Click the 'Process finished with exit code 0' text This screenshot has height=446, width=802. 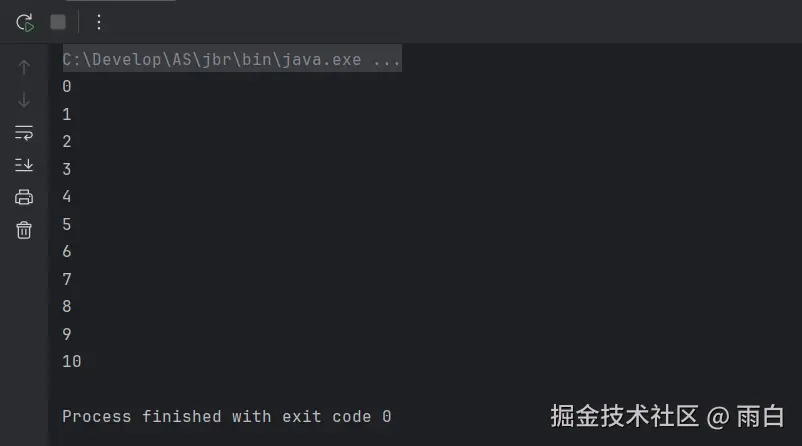point(226,417)
